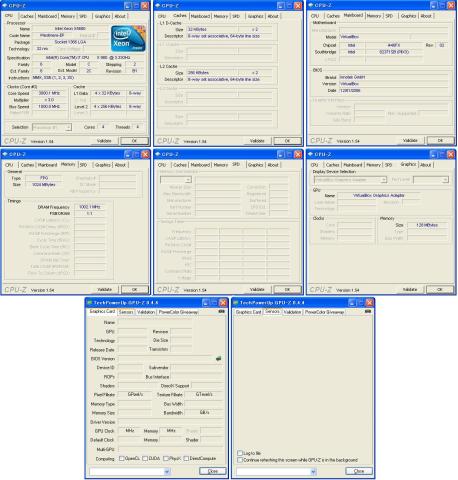Image resolution: width=458 pixels, height=480 pixels.
Task: Click OK in the CPU-Z Graphics window
Action: pos(440,290)
